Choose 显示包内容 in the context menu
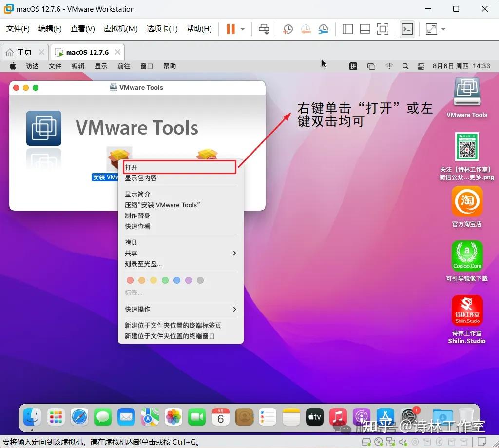The image size is (499, 448). pyautogui.click(x=180, y=178)
